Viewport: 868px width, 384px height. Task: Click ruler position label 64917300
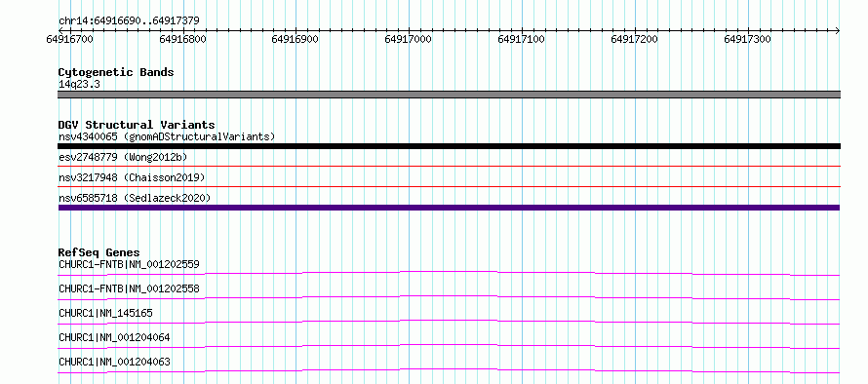pos(747,39)
